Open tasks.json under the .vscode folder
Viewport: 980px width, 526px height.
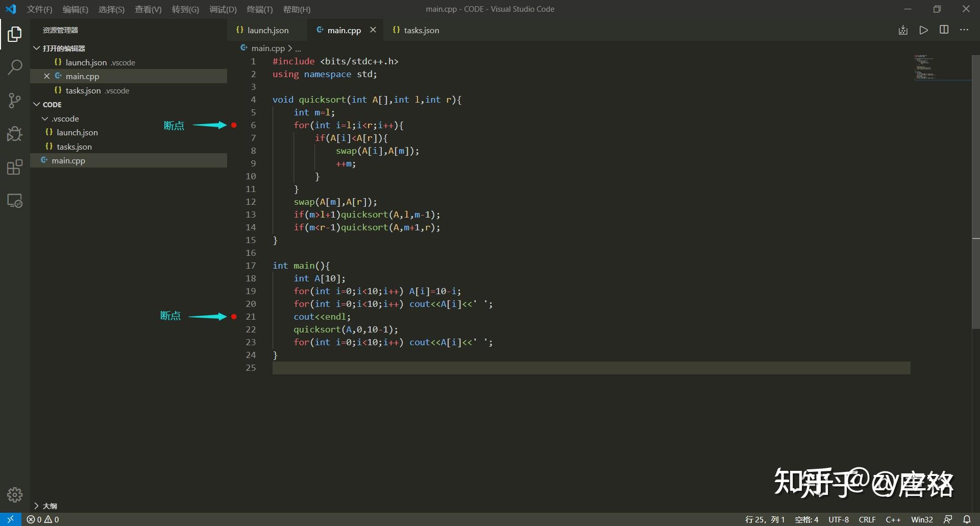pyautogui.click(x=129, y=147)
